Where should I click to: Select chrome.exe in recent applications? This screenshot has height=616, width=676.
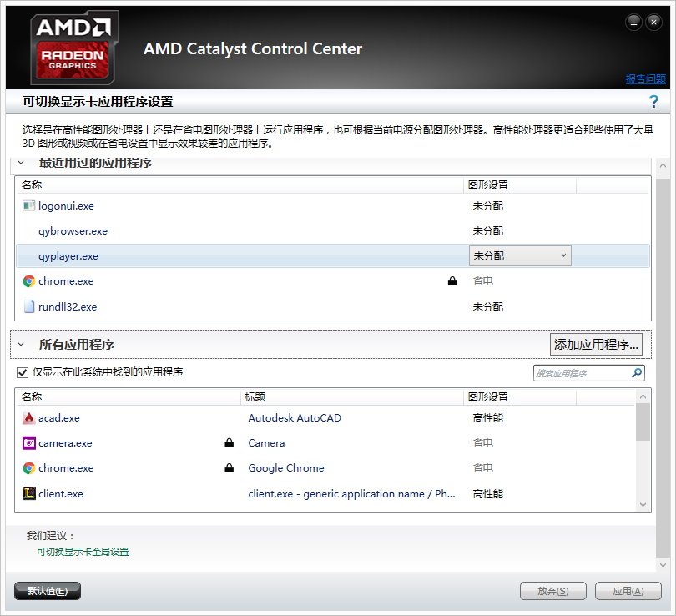click(x=66, y=281)
